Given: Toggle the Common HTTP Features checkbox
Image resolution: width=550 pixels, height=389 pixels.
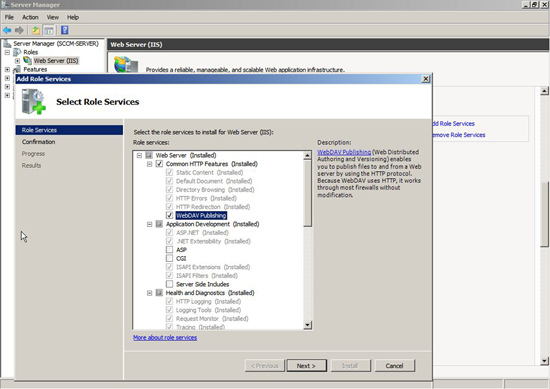Looking at the screenshot, I should point(159,164).
